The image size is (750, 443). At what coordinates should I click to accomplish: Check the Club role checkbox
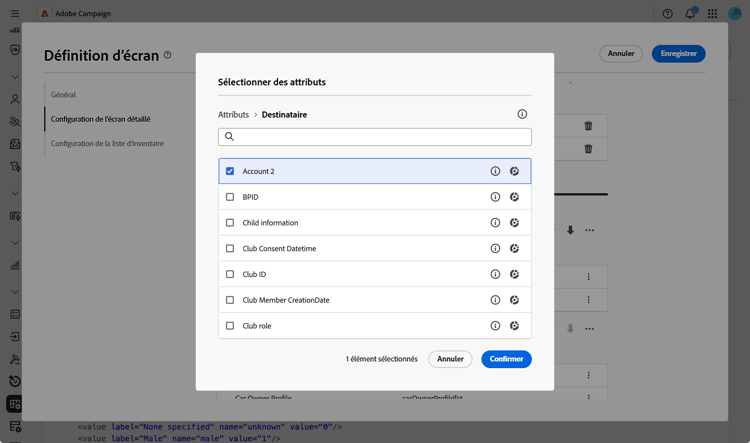230,326
